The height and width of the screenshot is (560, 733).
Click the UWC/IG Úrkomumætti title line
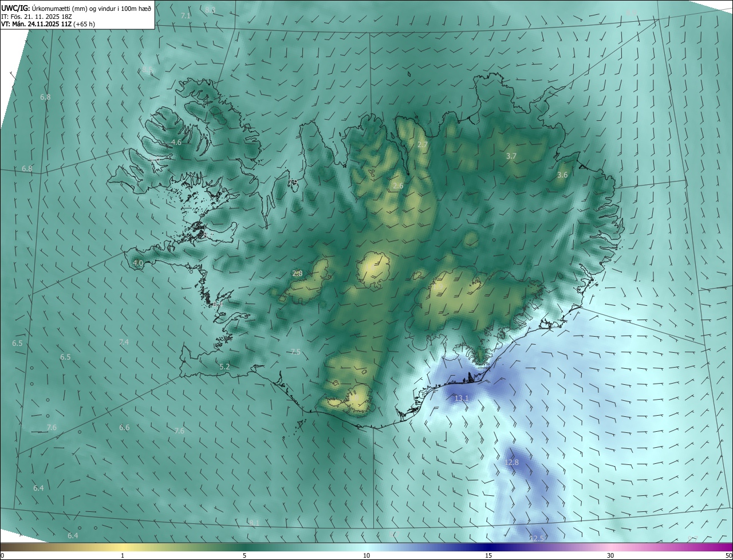coord(76,7)
